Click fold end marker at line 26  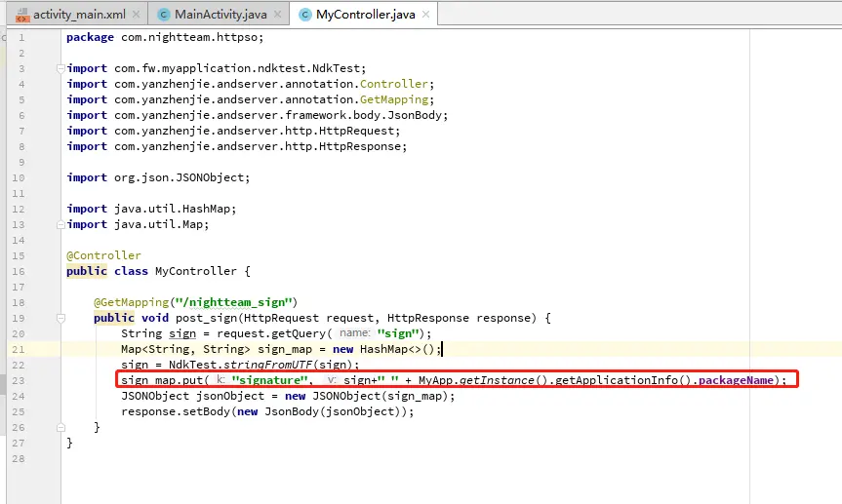pyautogui.click(x=60, y=427)
